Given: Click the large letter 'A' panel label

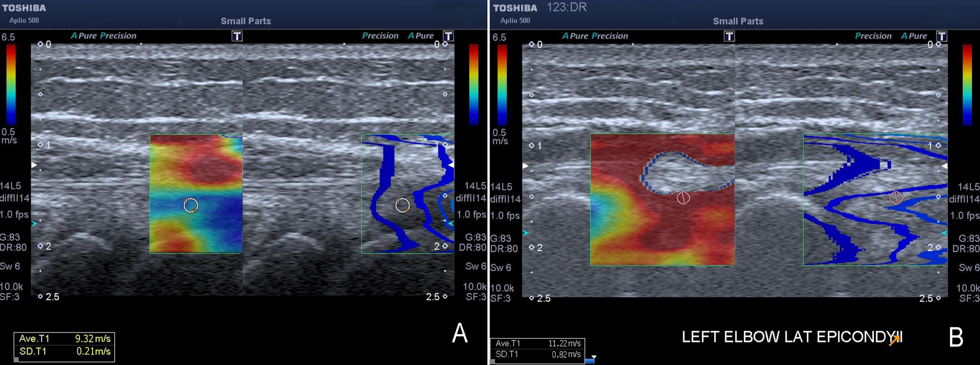Looking at the screenshot, I should click(459, 333).
